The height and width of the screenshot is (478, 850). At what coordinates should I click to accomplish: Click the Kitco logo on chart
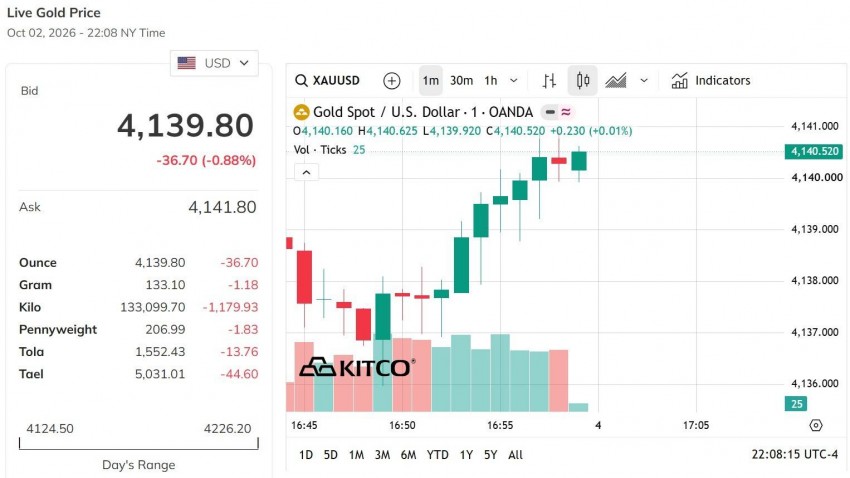(x=358, y=368)
